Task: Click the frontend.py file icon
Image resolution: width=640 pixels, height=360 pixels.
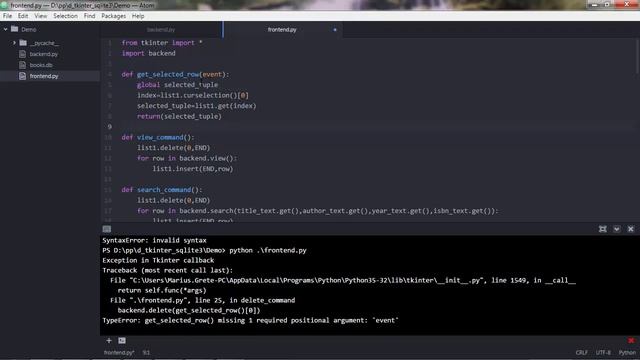Action: 22,76
